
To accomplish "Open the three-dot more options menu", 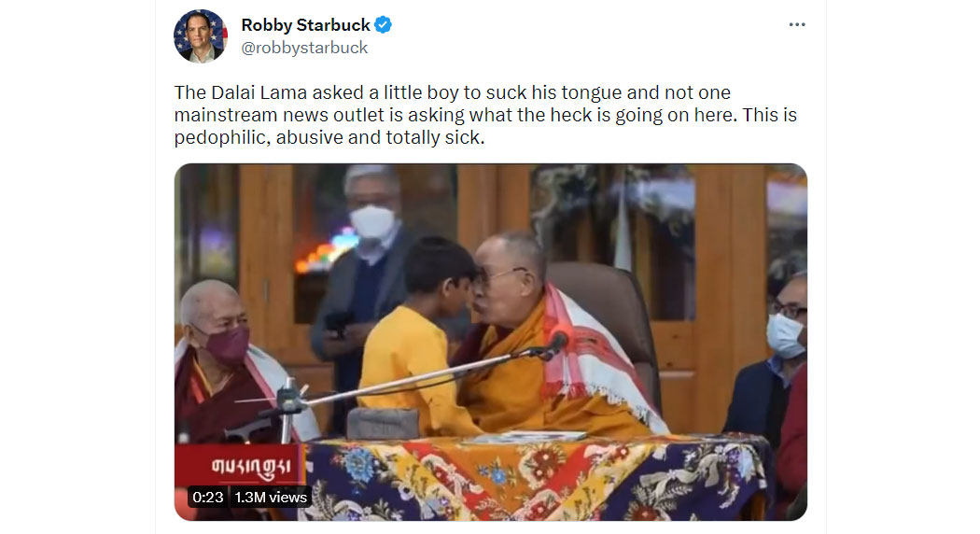I will [797, 24].
